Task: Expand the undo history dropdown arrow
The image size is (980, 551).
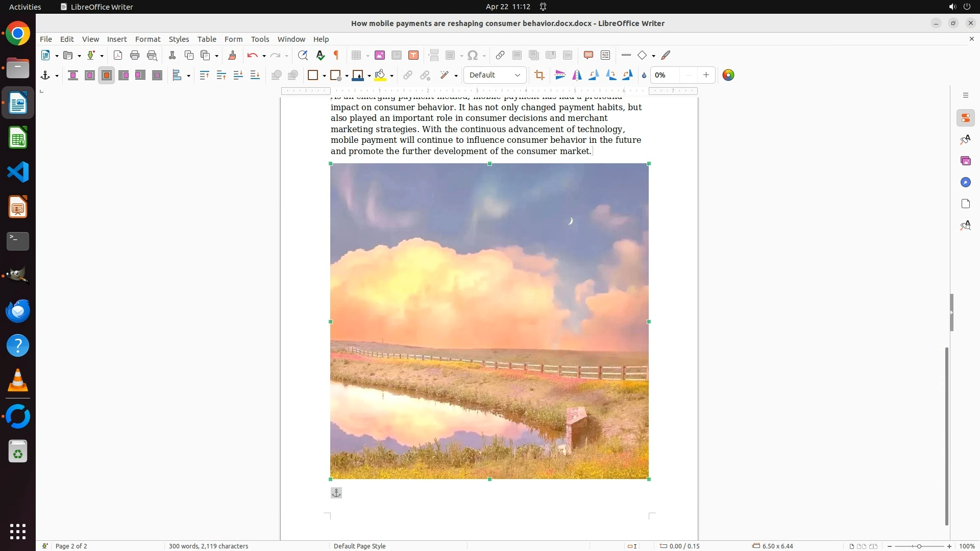Action: (x=264, y=56)
